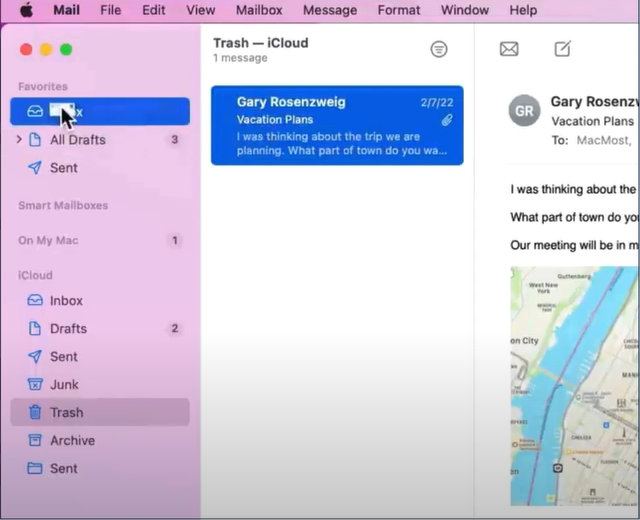Open the Format menu

pos(399,10)
